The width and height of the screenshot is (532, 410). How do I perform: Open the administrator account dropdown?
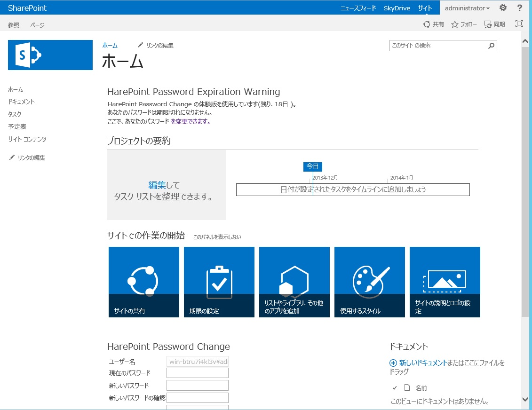coord(467,8)
